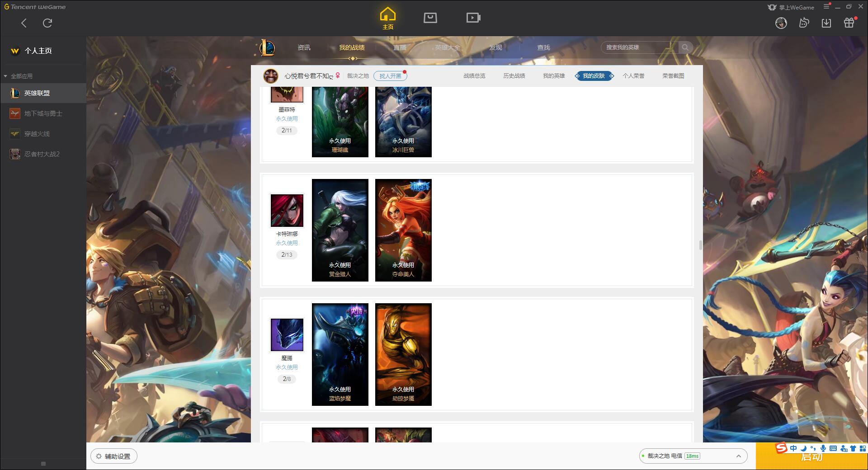The height and width of the screenshot is (470, 868).
Task: Open the video live stream icon
Action: tap(473, 18)
